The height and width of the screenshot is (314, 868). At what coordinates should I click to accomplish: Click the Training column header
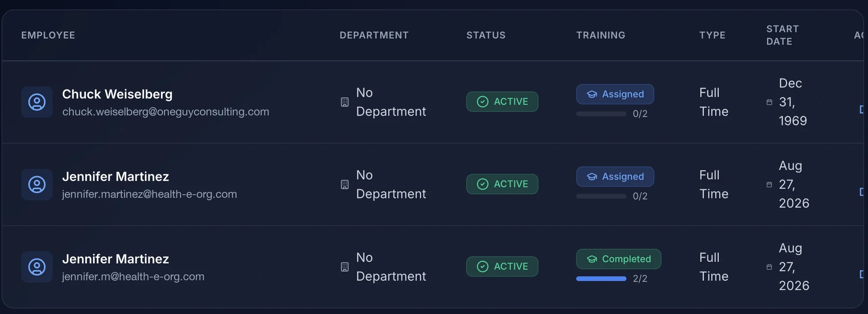click(x=601, y=35)
